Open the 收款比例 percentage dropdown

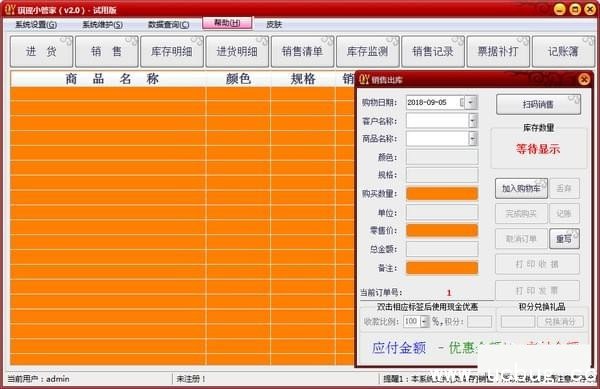[424, 322]
